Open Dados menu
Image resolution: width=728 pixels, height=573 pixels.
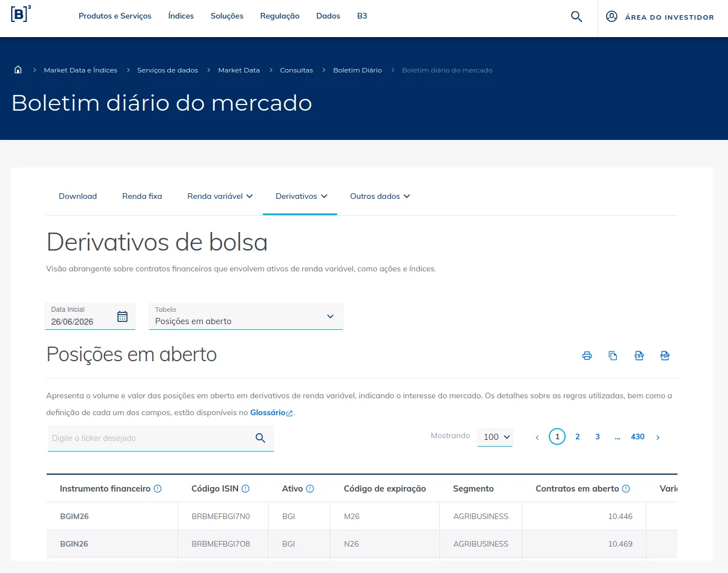(328, 16)
